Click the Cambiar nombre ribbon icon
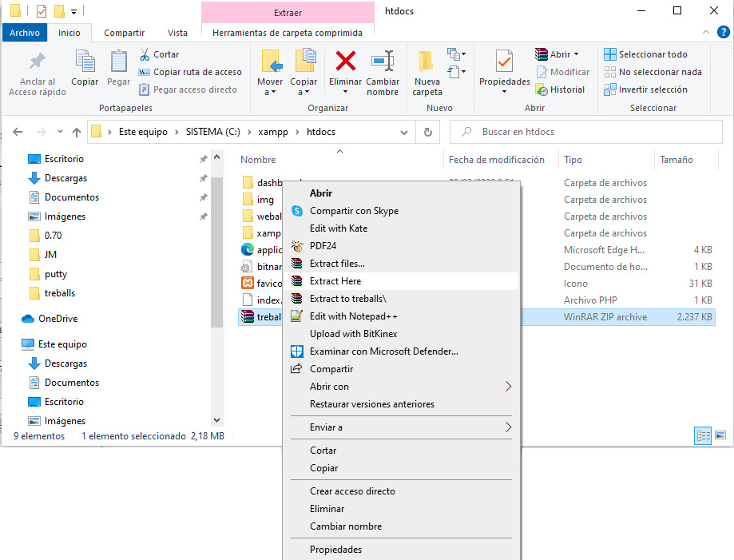 (383, 61)
